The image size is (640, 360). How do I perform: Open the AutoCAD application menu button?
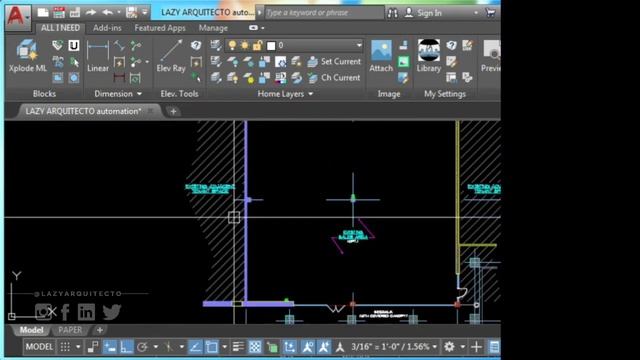(x=18, y=17)
